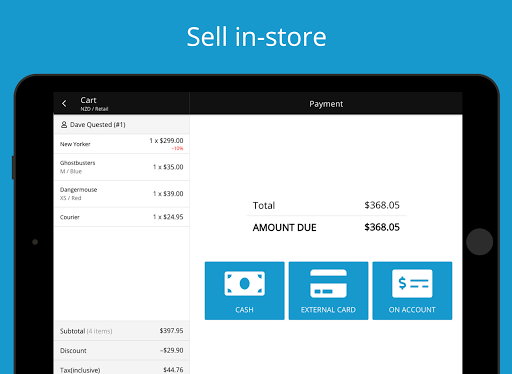Screen dimensions: 512x374
Task: Select the Courier cart line
Action: coord(122,217)
